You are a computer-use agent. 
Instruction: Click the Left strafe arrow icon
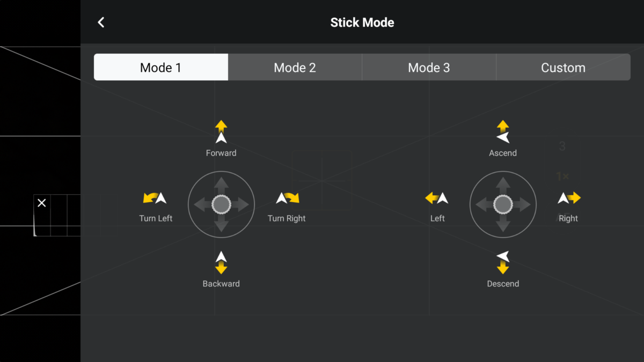(x=437, y=198)
